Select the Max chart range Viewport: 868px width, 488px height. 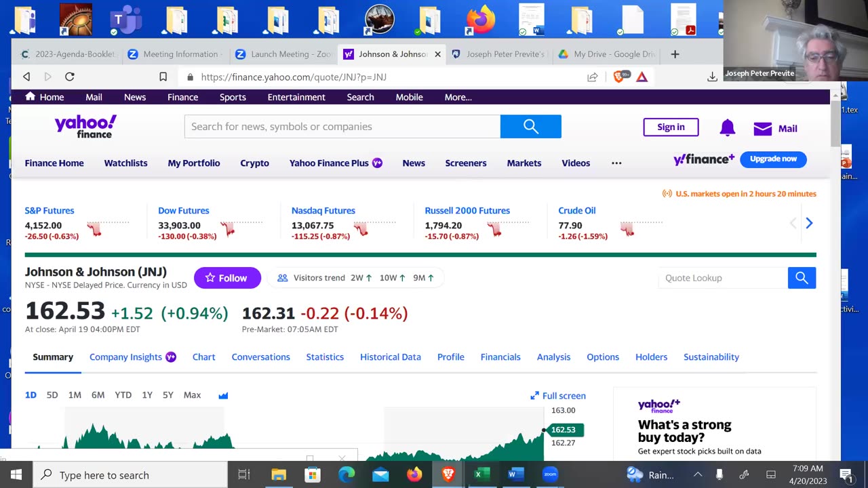click(x=192, y=395)
